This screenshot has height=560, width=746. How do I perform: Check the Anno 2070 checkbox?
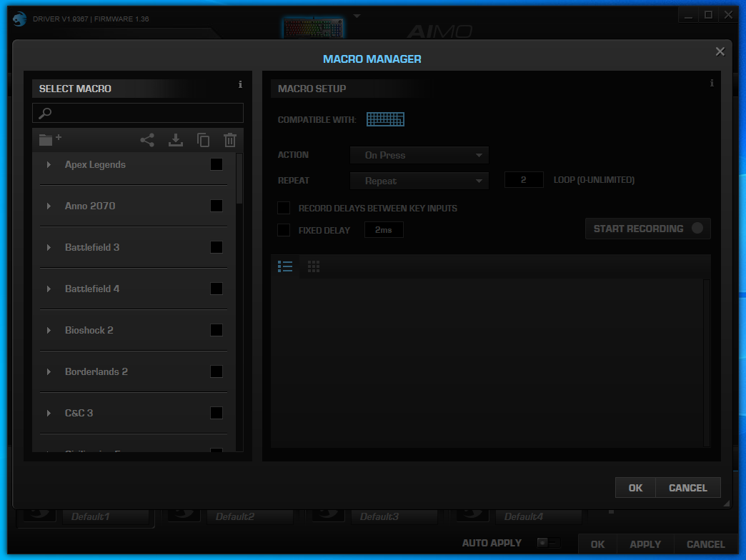click(x=217, y=206)
